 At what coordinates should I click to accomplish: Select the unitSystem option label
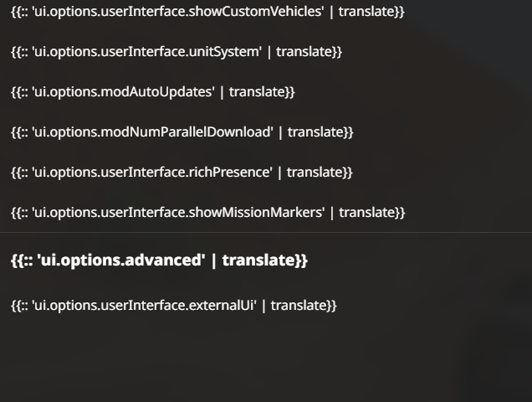coord(176,52)
